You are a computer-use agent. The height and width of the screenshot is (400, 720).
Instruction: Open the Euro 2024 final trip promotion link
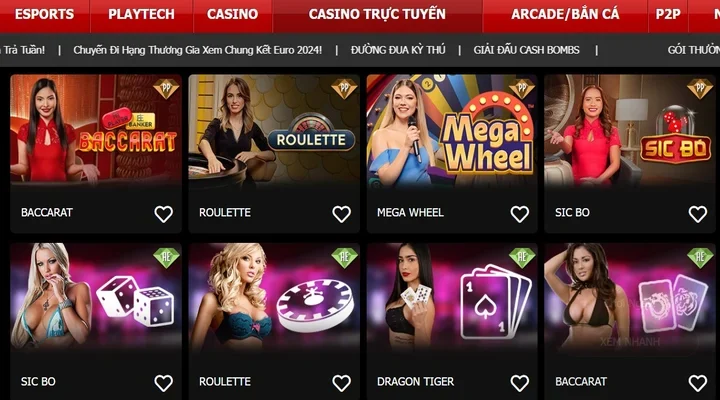pos(197,50)
